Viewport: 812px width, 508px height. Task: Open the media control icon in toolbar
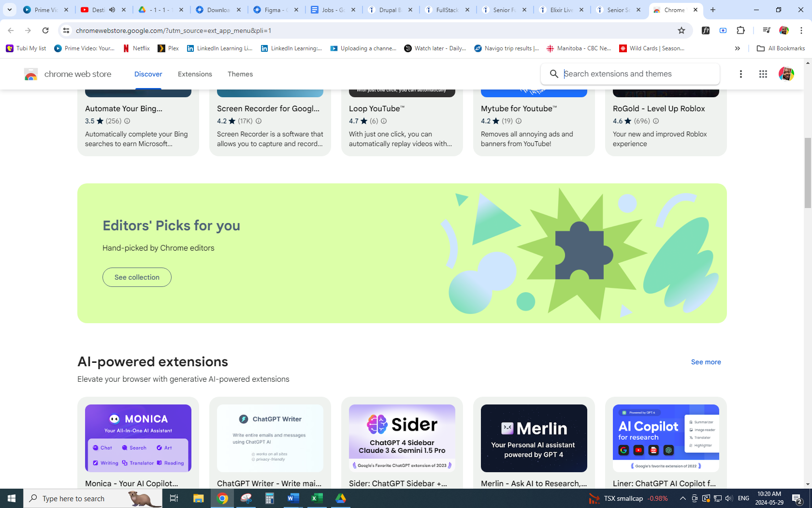click(x=766, y=30)
